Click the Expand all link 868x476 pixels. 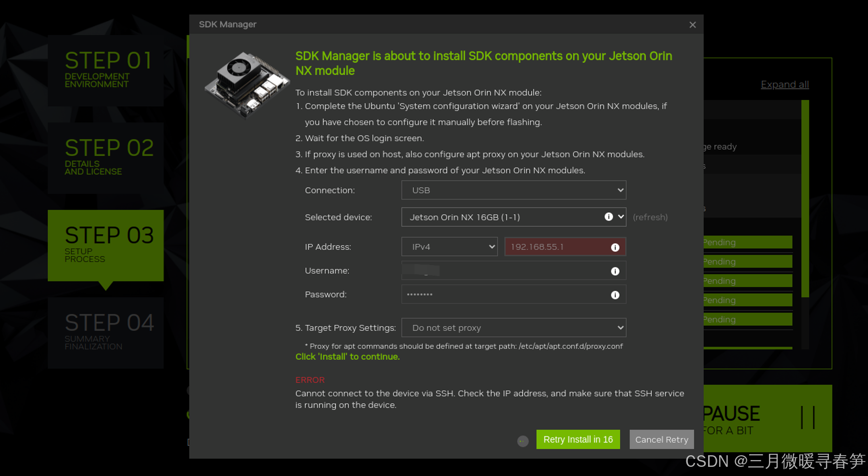pyautogui.click(x=784, y=84)
